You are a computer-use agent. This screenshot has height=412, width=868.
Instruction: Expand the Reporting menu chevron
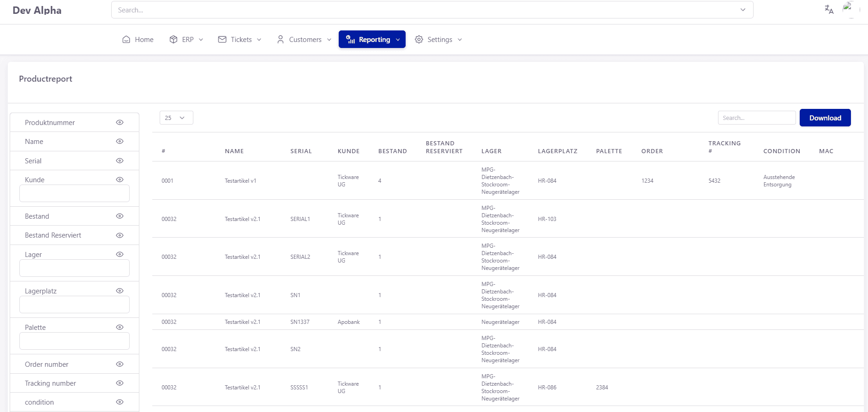[x=398, y=40]
